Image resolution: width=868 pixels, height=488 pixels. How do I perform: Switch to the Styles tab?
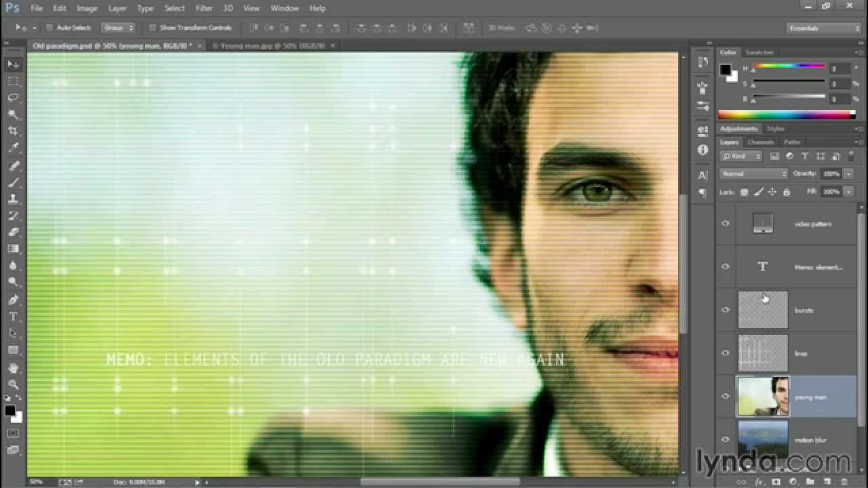point(775,129)
